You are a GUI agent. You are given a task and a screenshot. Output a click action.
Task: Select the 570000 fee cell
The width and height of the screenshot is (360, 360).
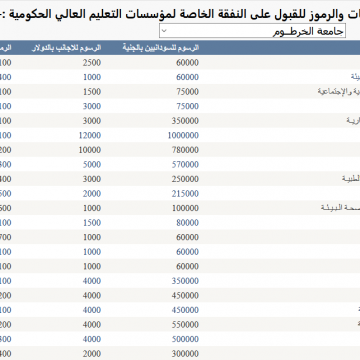click(x=185, y=164)
